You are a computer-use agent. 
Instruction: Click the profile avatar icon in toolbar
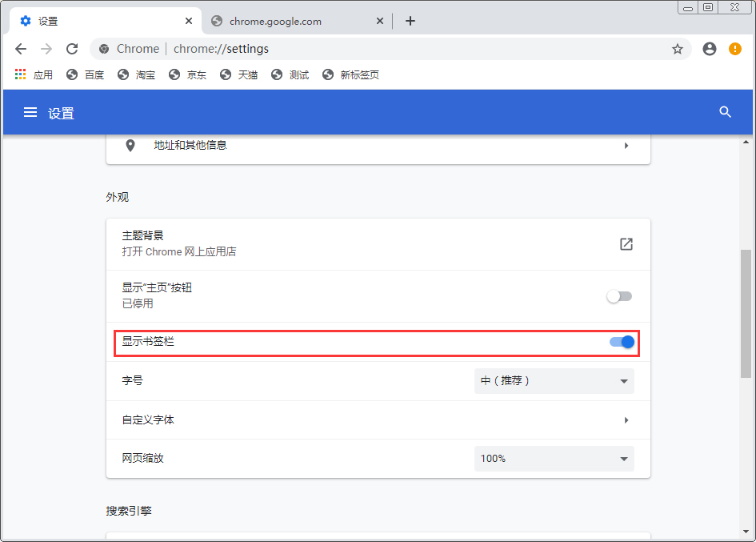(709, 48)
